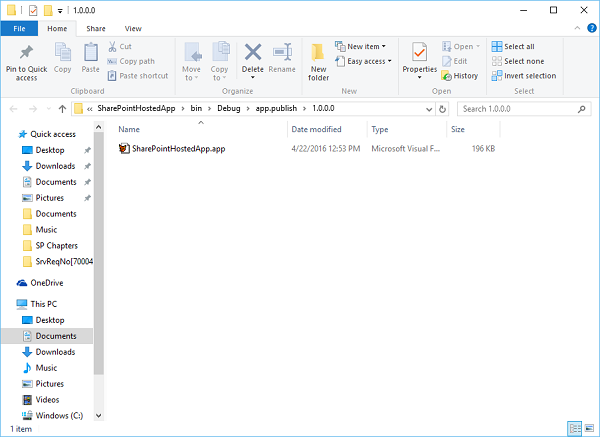Click navigation pane scrollbar down arrow
This screenshot has height=437, width=600.
[99, 416]
